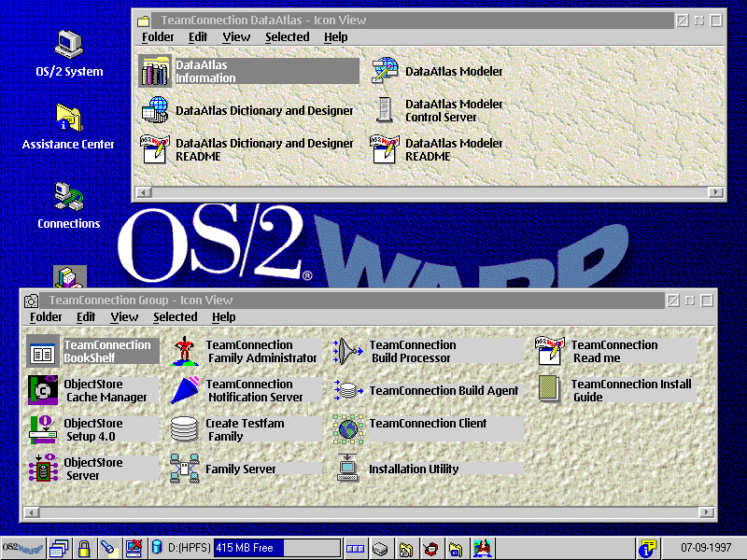Click the D:(HPFS) drive label

(x=190, y=548)
